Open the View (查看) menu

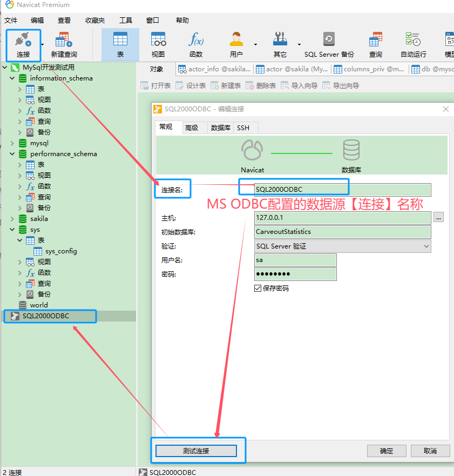tap(64, 21)
